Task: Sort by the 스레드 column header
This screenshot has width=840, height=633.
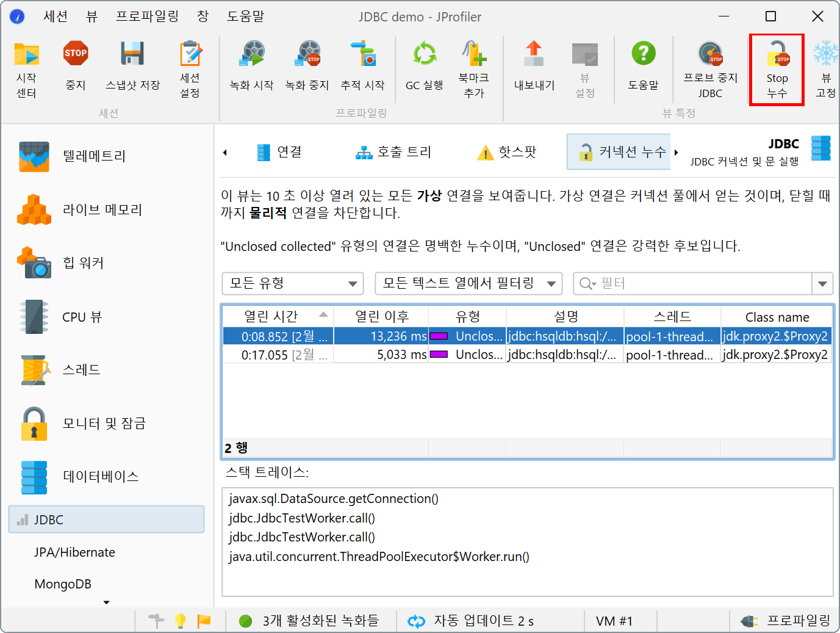Action: point(672,316)
